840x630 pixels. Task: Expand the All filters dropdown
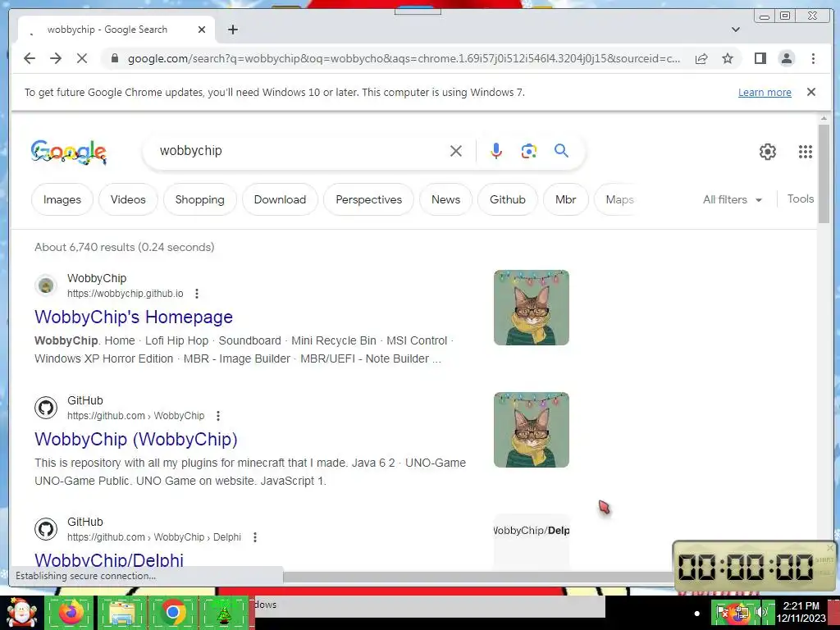point(733,199)
